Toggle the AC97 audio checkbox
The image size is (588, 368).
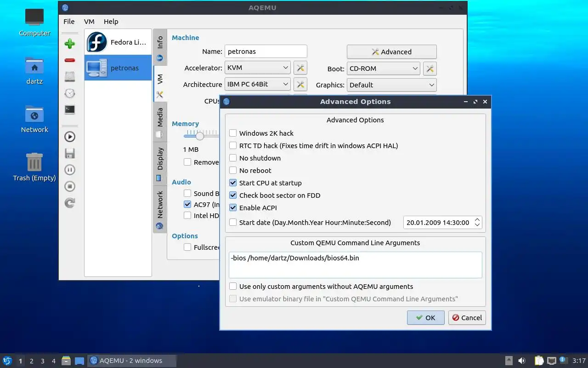tap(187, 204)
